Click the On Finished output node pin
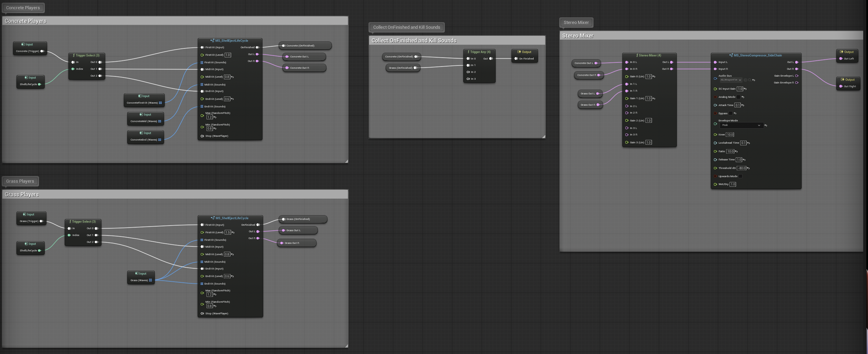This screenshot has width=868, height=354. 516,59
